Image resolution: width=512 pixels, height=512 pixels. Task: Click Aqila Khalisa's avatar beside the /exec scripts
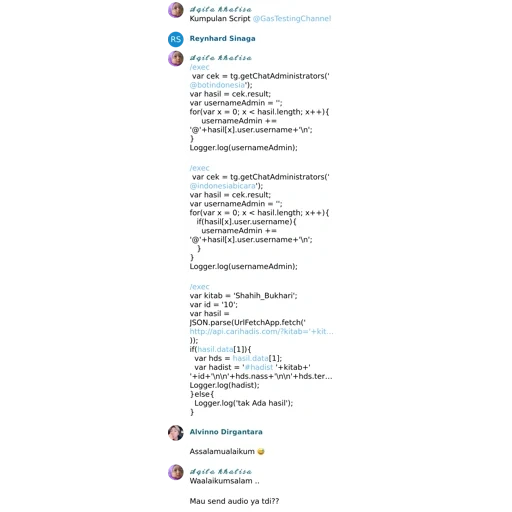(176, 59)
